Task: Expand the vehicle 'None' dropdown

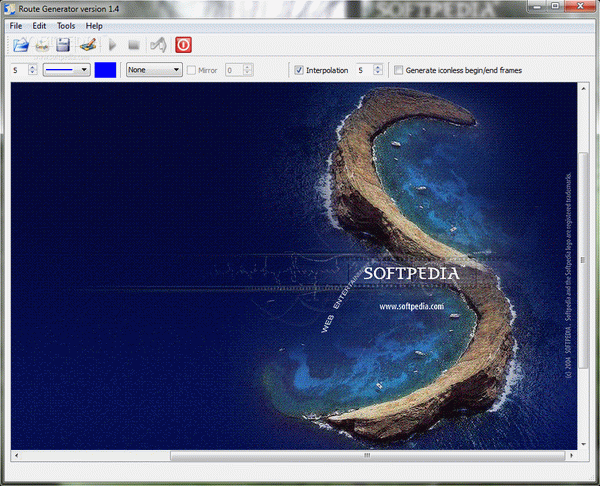Action: tap(154, 70)
